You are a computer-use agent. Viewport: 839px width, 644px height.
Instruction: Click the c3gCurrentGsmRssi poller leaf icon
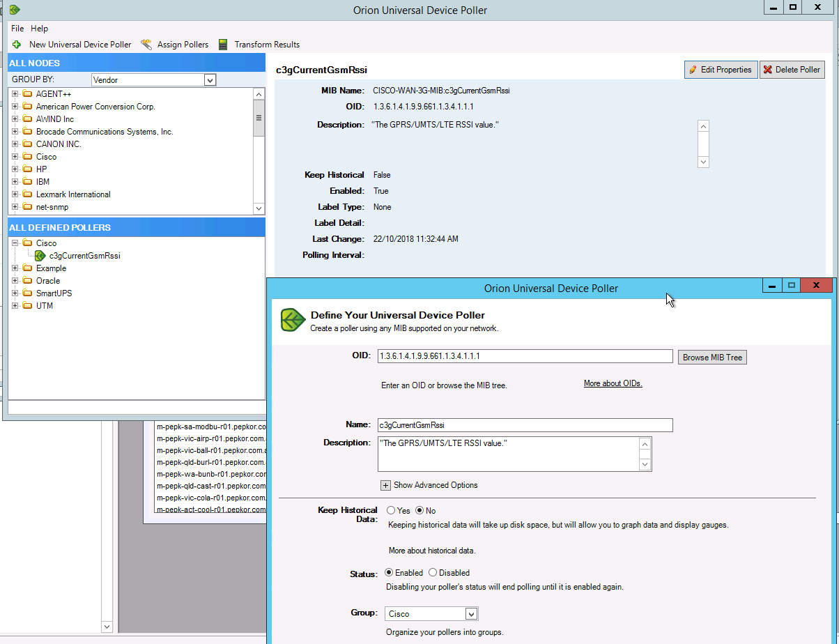click(x=40, y=256)
